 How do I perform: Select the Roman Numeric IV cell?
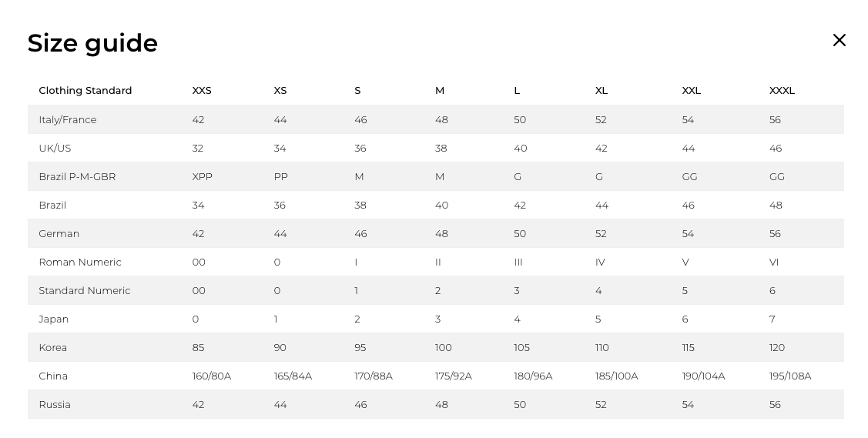tap(600, 262)
